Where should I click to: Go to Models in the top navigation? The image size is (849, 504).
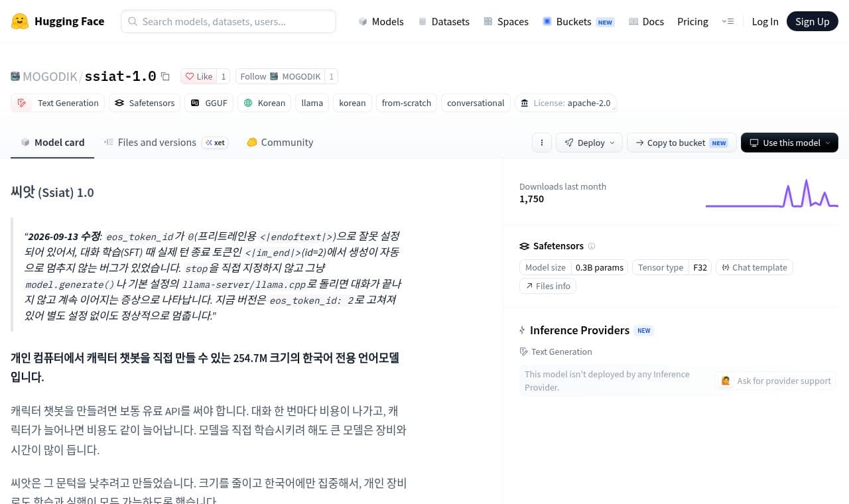tap(381, 21)
